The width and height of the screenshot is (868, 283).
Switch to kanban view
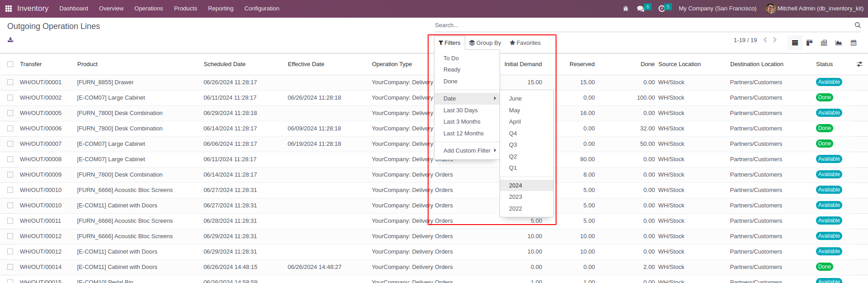click(810, 43)
